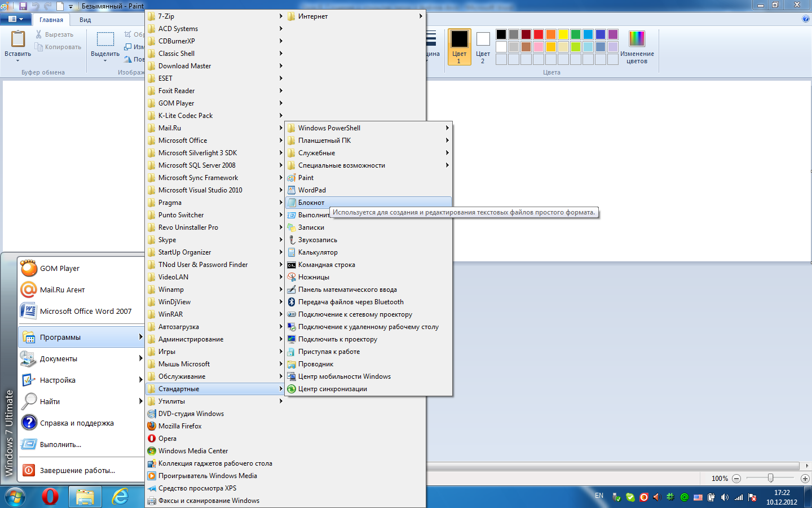Expand the Microsoft Office program folder
812x508 pixels.
click(215, 141)
